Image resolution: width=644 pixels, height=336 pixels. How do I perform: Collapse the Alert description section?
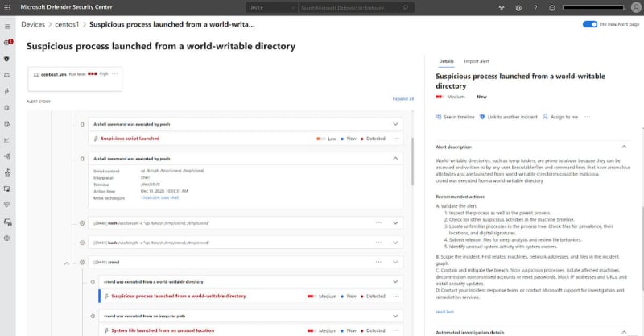624,147
